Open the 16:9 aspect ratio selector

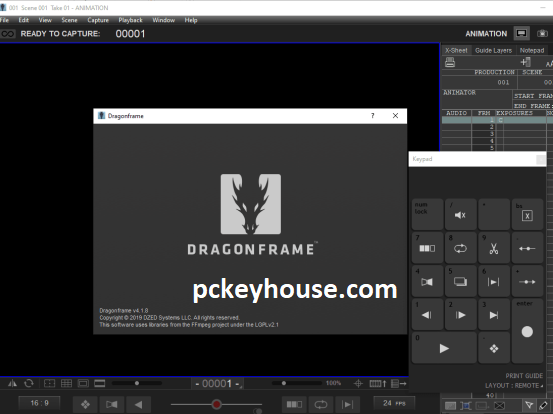[40, 403]
